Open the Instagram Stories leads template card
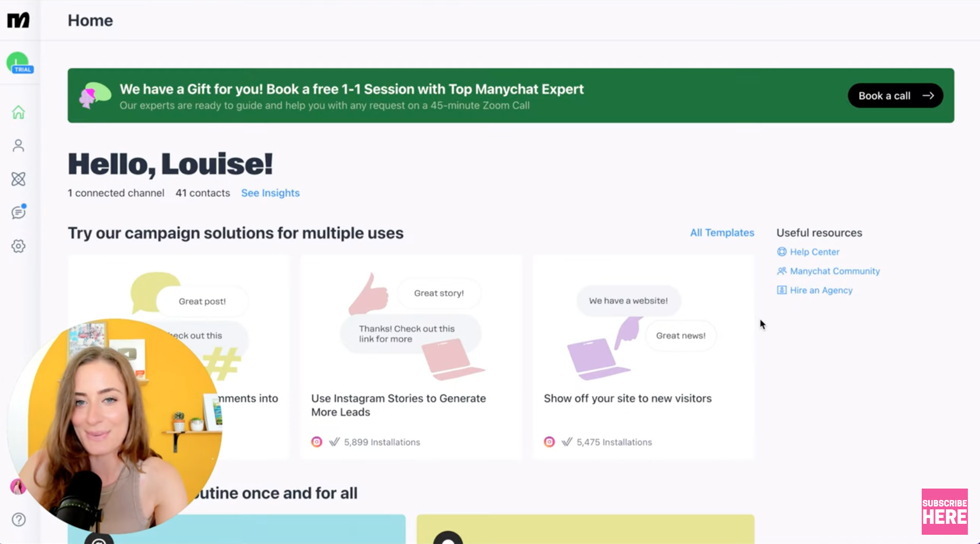Viewport: 980px width, 544px height. tap(411, 357)
